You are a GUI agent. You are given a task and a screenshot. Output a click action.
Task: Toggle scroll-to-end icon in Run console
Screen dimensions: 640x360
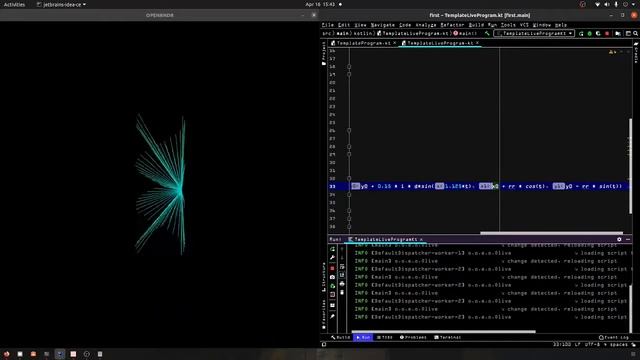coord(342,275)
